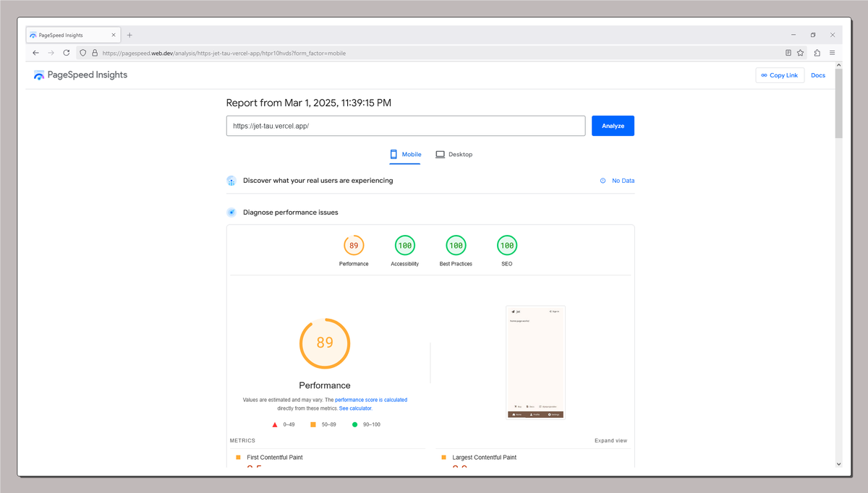Open a new tab with the plus icon
This screenshot has width=868, height=493.
129,35
